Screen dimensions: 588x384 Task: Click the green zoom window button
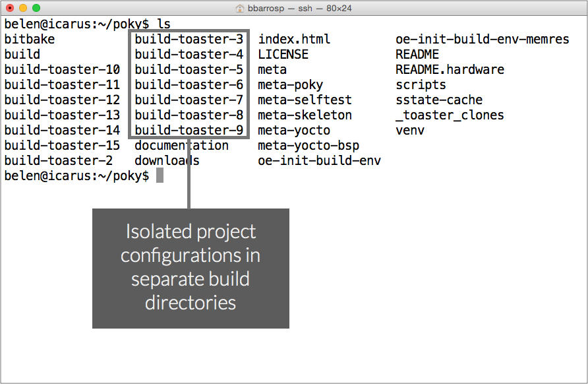coord(36,9)
